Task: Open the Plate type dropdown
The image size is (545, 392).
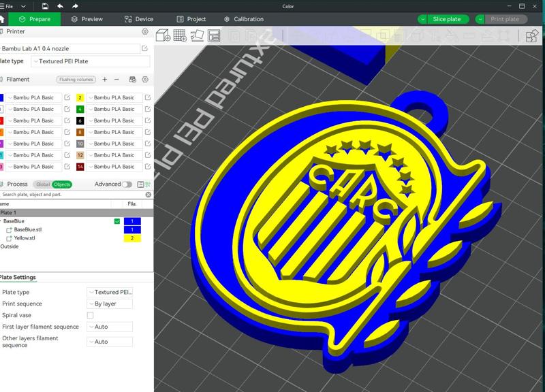Action: pos(110,291)
